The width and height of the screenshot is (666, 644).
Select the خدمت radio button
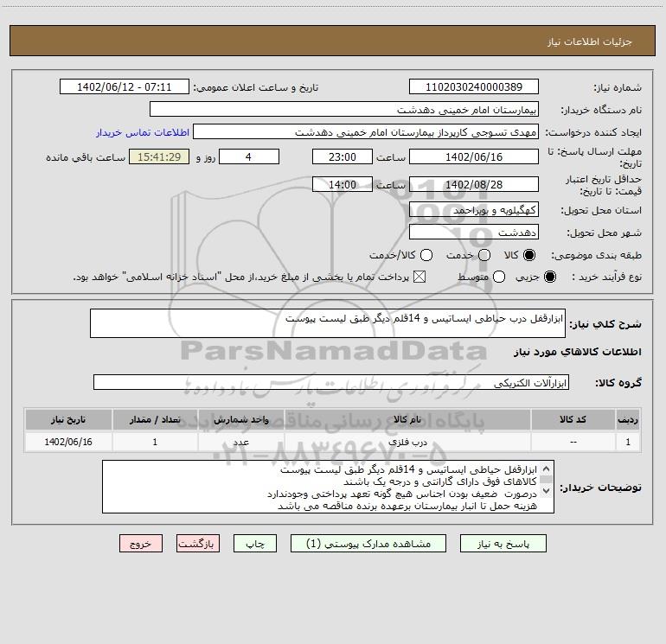(484, 255)
